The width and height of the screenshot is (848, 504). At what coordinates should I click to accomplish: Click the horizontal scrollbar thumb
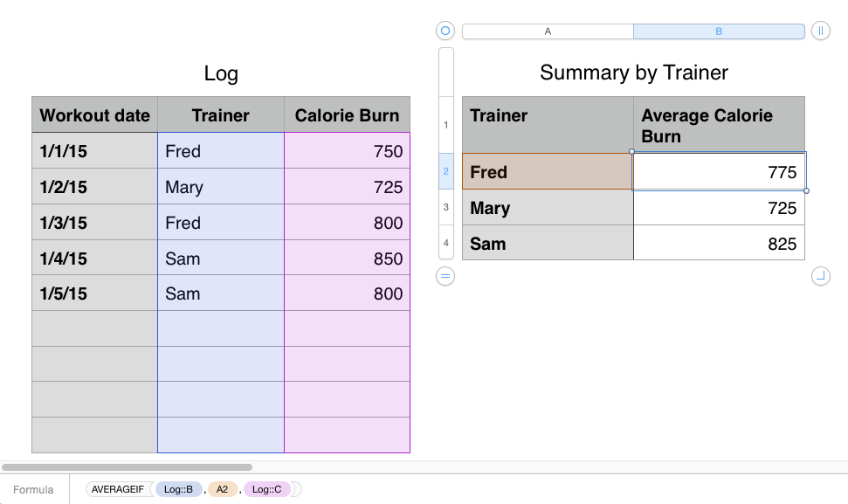[128, 467]
